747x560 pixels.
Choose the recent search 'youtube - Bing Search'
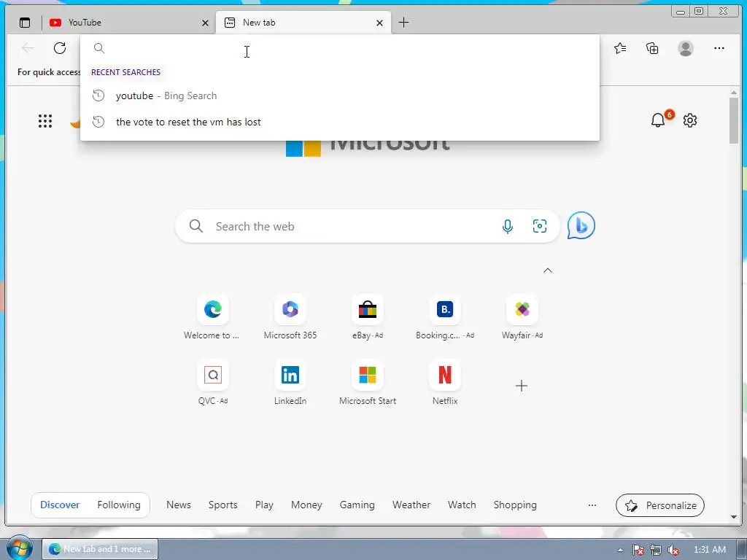[340, 96]
